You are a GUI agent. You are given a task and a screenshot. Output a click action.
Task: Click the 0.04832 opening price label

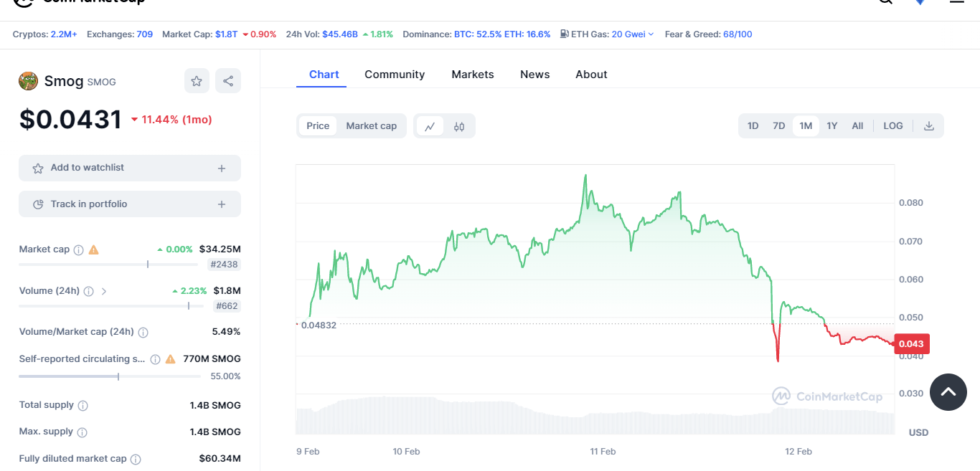[x=319, y=325]
